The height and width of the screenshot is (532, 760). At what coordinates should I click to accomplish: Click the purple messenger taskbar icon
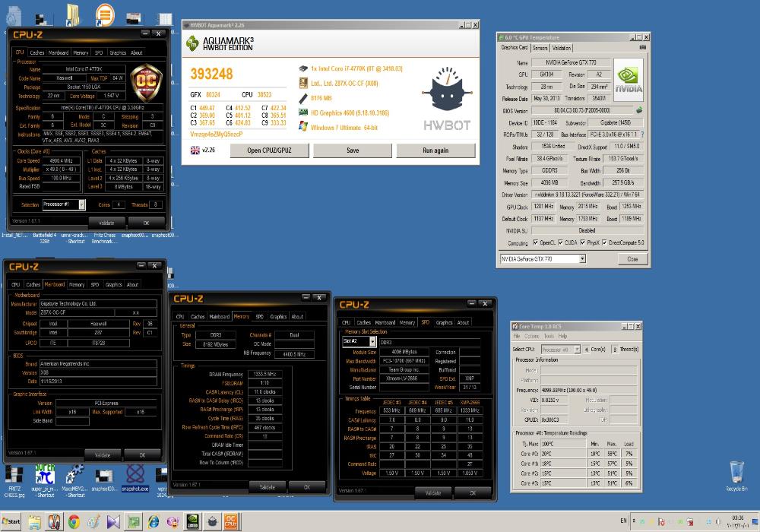coord(173,522)
